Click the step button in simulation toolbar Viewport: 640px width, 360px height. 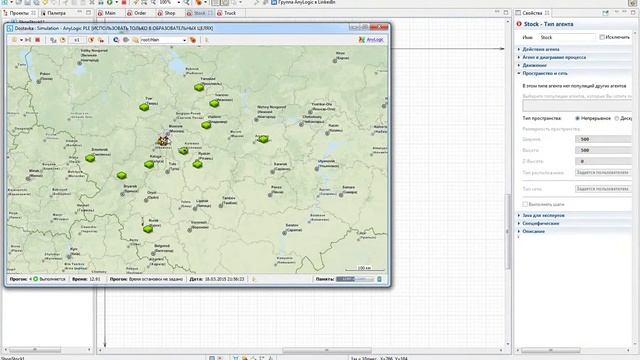pyautogui.click(x=28, y=40)
